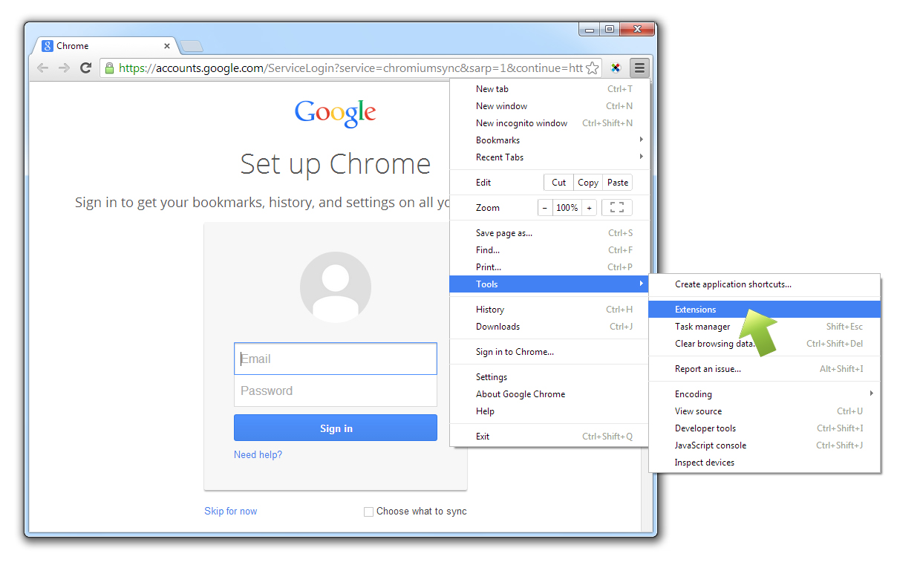Screen dimensions: 897x588
Task: Open the Chrome hamburger menu button
Action: coord(639,68)
